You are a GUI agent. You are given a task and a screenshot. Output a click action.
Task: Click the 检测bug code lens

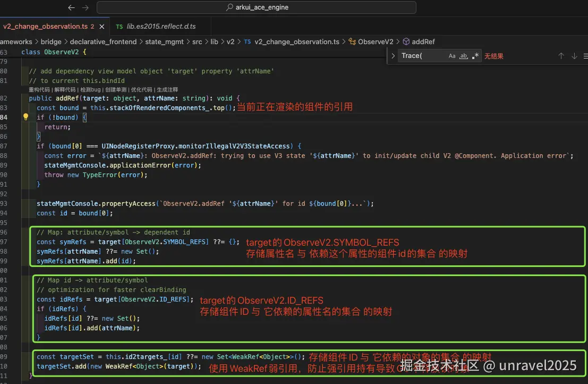[90, 90]
